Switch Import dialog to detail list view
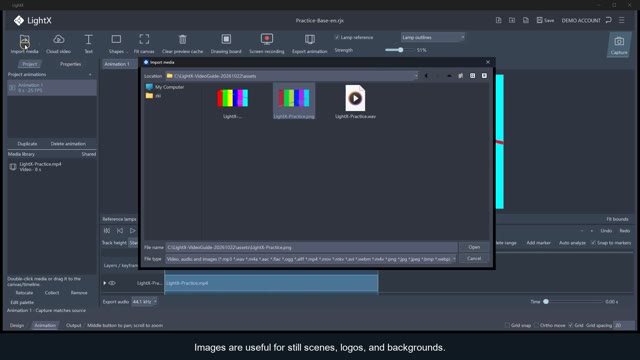 tap(484, 76)
